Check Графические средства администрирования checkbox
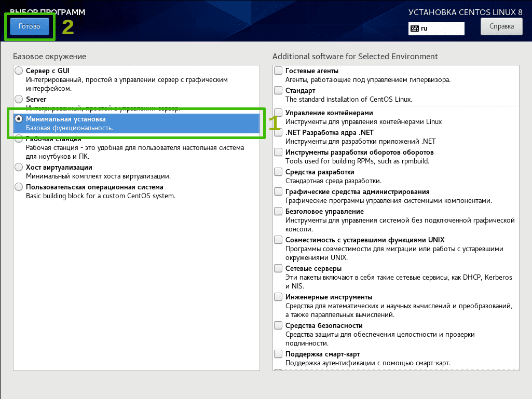The width and height of the screenshot is (532, 399). pos(278,191)
